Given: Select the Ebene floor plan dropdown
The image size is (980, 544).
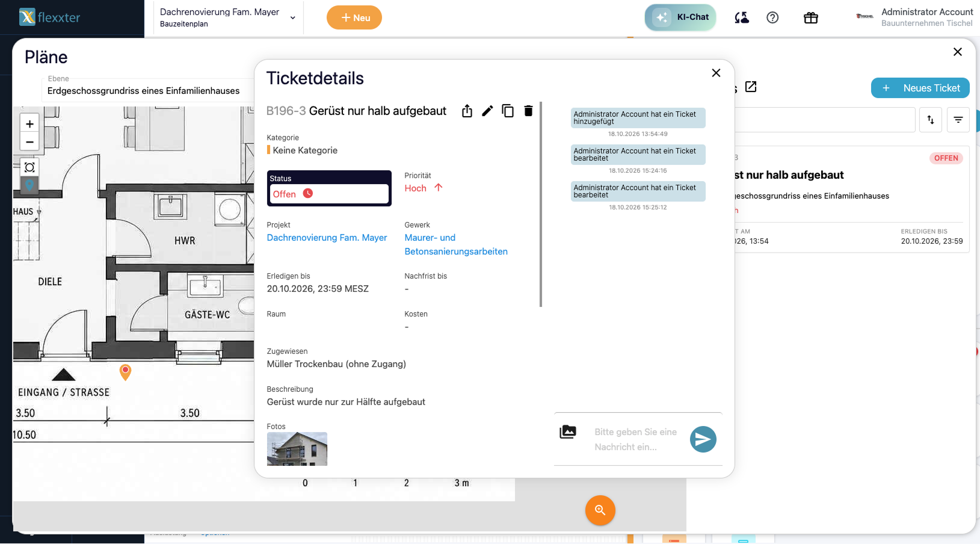Looking at the screenshot, I should point(149,90).
